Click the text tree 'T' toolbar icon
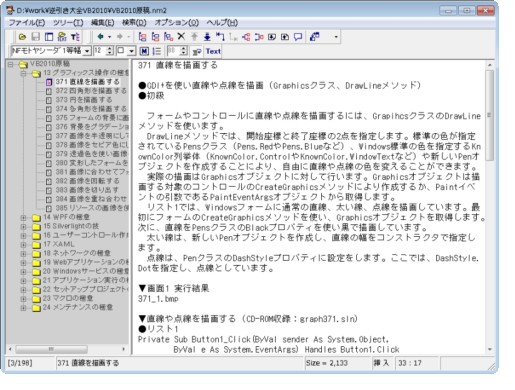Image resolution: width=515 pixels, height=390 pixels. 75,37
